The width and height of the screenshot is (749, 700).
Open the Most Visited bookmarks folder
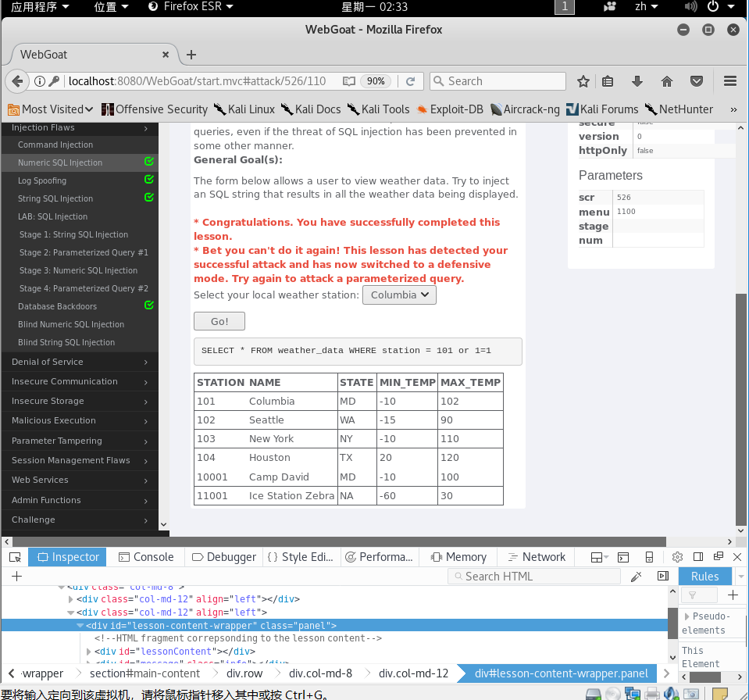(51, 109)
